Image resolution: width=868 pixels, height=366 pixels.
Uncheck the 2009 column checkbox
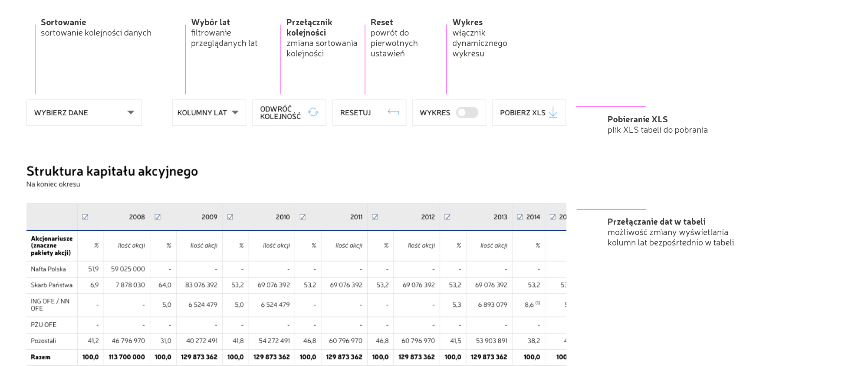[x=158, y=217]
